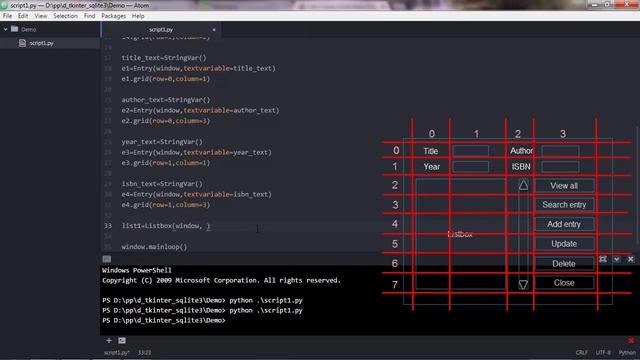Open the File menu
Screen dimensions: 640x360
(x=7, y=16)
